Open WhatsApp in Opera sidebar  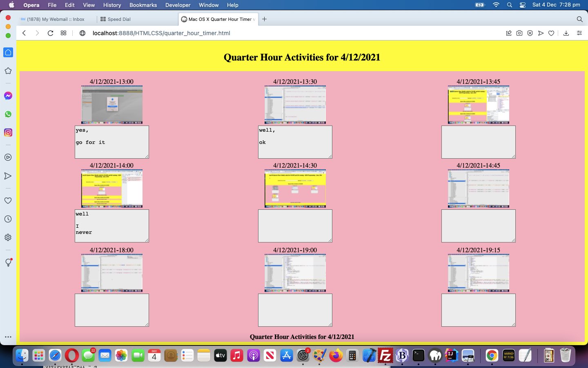[x=8, y=114]
